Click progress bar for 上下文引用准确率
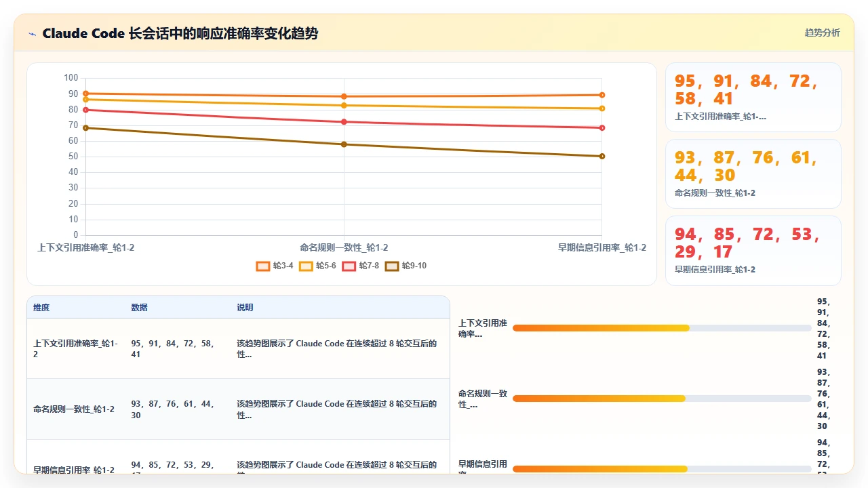This screenshot has width=868, height=488. tap(662, 328)
